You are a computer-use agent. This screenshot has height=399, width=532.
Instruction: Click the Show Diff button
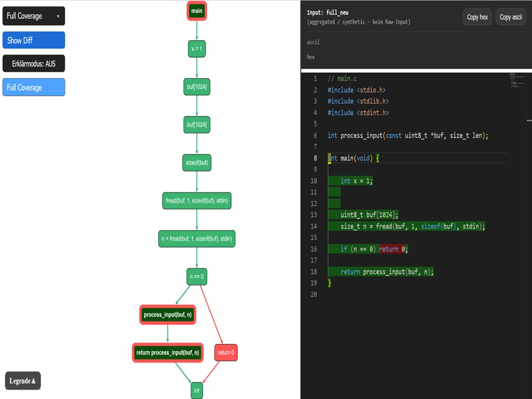pyautogui.click(x=34, y=40)
